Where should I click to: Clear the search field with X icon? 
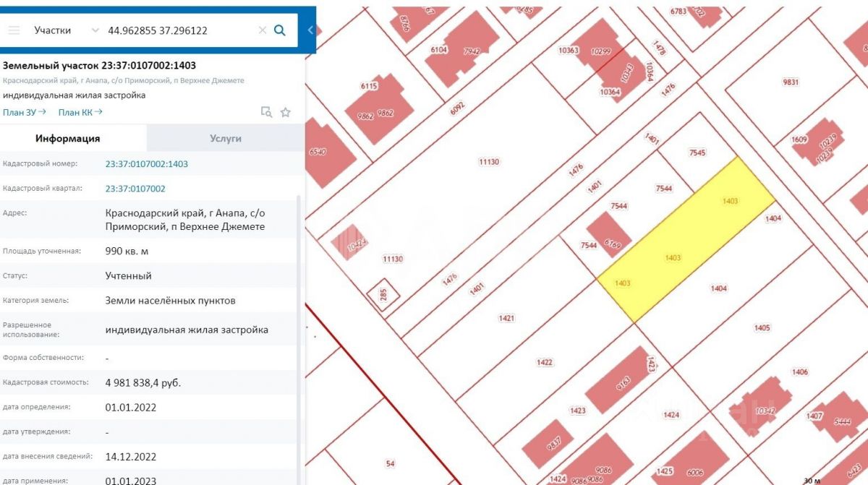click(x=263, y=30)
